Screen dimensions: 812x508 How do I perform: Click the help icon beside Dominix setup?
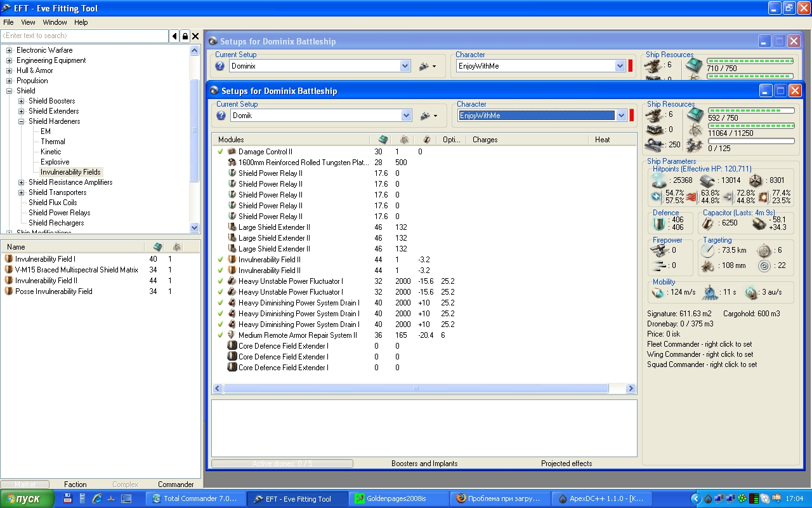coord(219,66)
